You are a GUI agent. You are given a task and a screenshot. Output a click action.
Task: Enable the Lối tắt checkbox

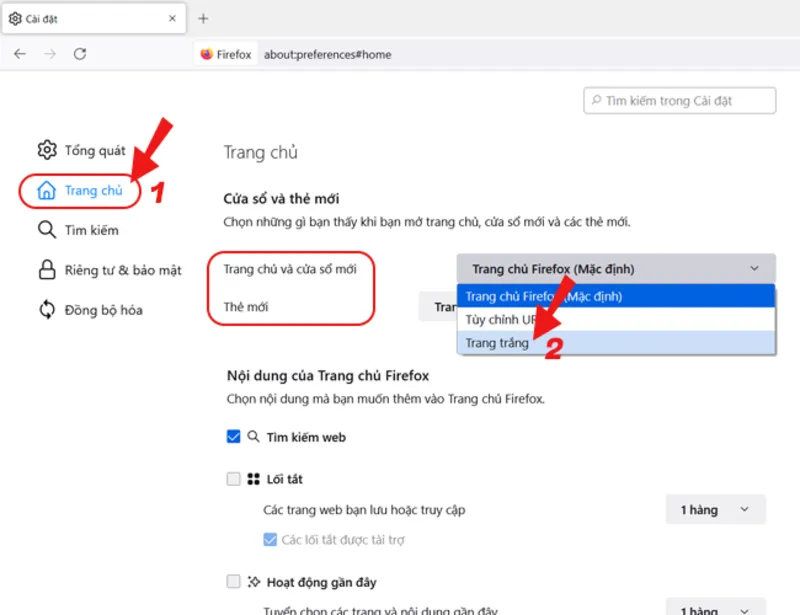tap(234, 479)
